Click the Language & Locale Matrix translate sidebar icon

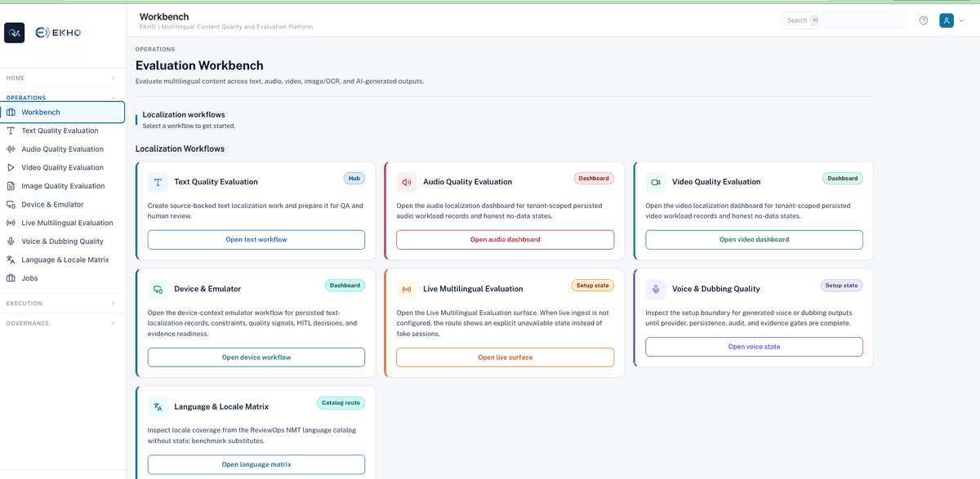11,259
